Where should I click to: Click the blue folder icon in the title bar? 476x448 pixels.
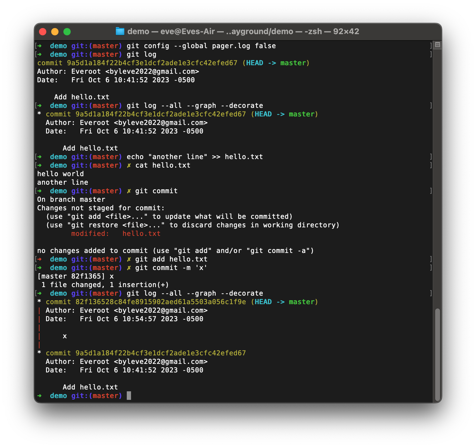point(120,31)
